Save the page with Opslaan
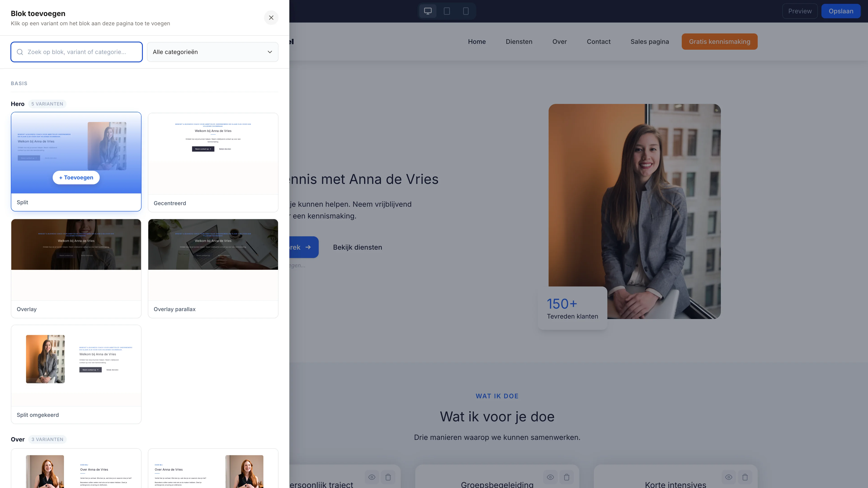The width and height of the screenshot is (868, 488). tap(841, 11)
